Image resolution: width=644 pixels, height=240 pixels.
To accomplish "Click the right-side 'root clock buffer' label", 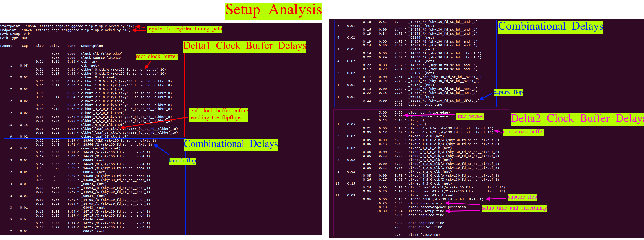I will (523, 132).
